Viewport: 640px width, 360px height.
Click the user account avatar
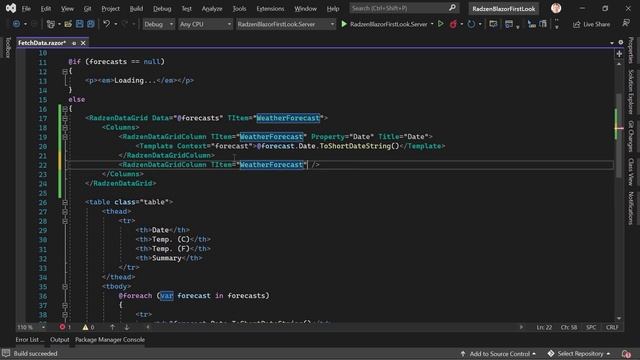point(556,8)
